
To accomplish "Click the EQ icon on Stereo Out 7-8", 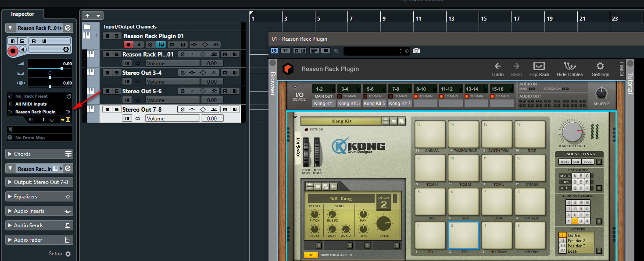I will (203, 109).
